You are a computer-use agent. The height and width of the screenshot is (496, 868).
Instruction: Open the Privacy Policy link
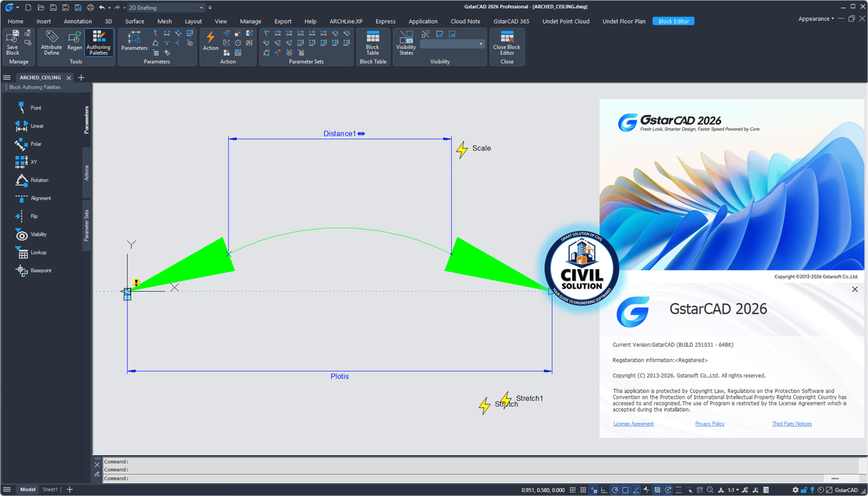(710, 424)
